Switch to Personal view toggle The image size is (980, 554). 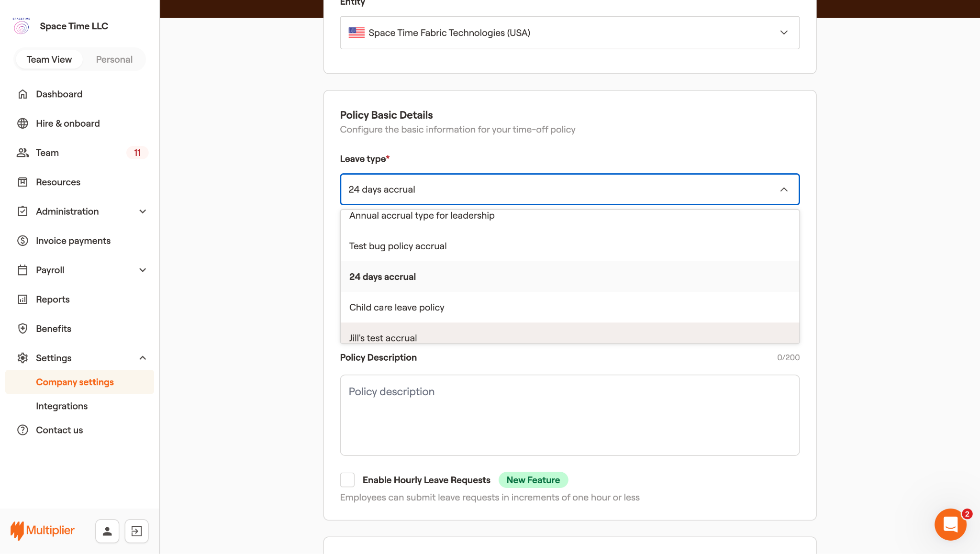(x=114, y=59)
